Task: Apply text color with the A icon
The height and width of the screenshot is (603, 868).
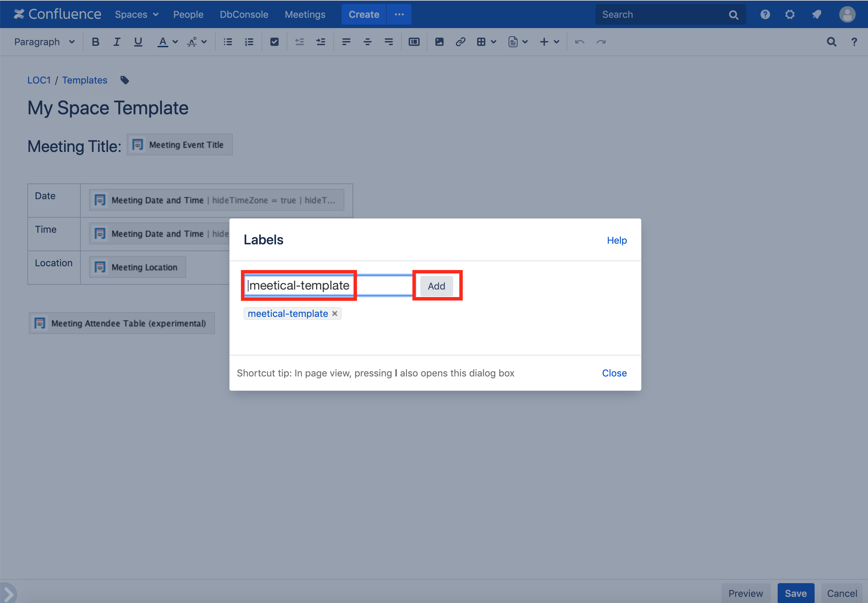Action: (x=163, y=42)
